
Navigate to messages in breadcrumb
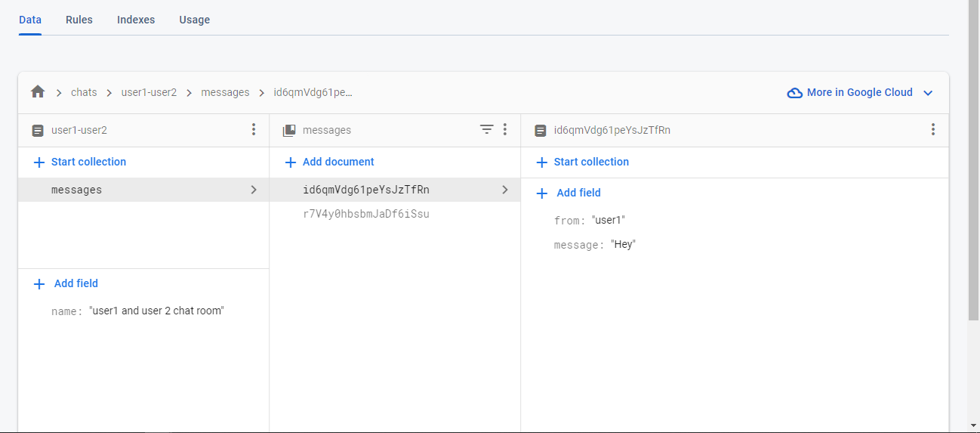[x=225, y=92]
